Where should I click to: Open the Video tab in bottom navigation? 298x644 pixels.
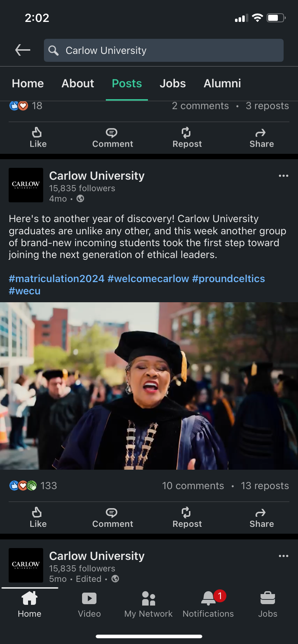pos(89,604)
